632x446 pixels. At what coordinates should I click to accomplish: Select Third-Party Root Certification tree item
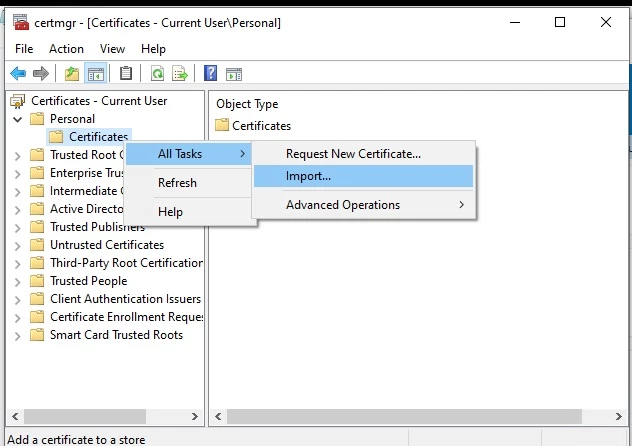click(126, 263)
